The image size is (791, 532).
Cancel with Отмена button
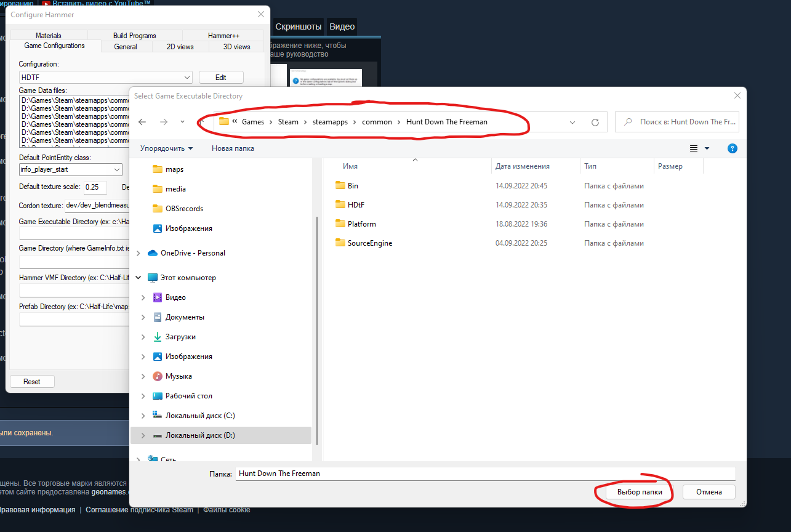(709, 492)
